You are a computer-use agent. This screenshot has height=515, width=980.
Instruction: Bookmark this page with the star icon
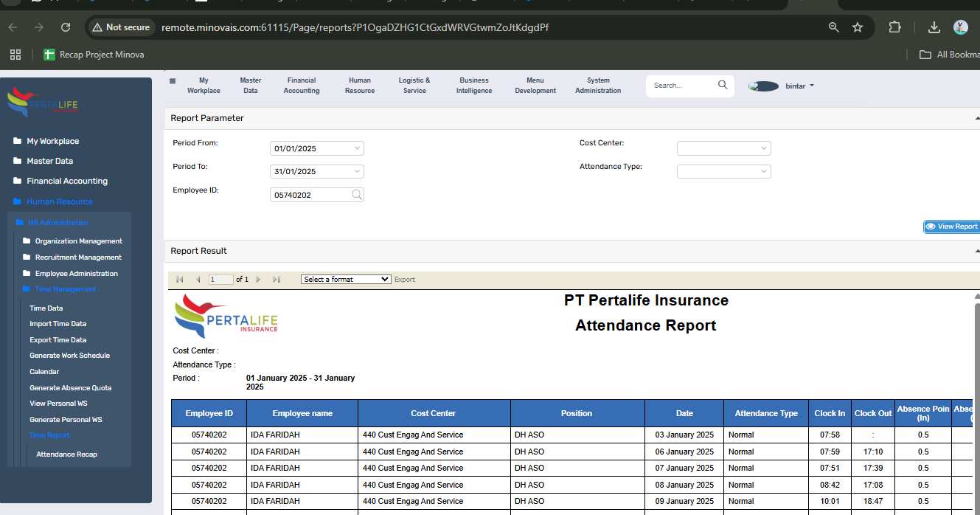pos(858,27)
